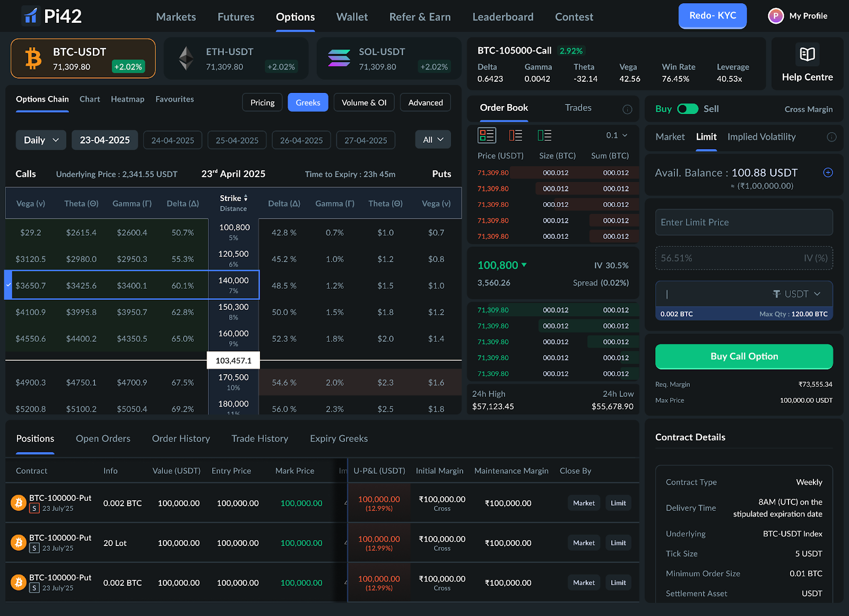Image resolution: width=849 pixels, height=616 pixels.
Task: Open the Daily expiry type dropdown
Action: click(41, 140)
